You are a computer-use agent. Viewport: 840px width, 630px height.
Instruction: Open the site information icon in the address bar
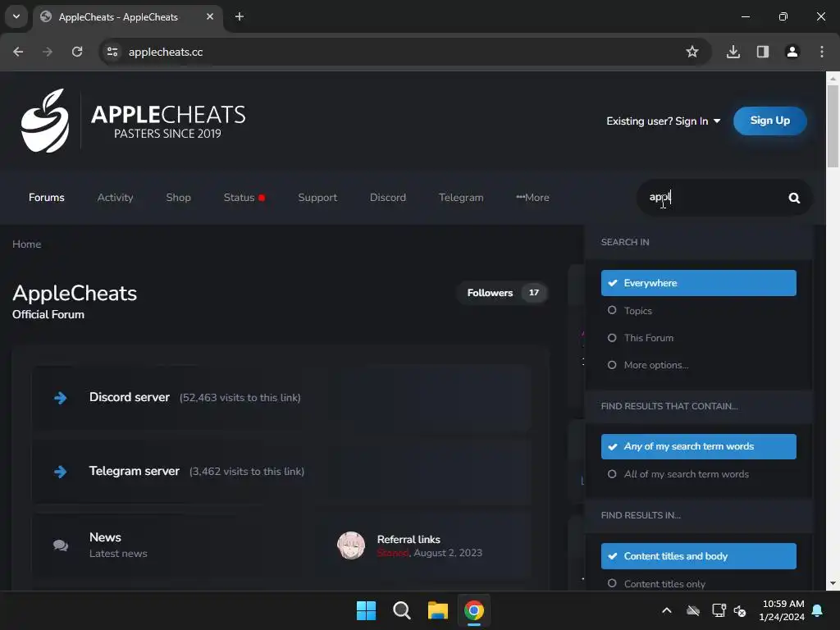(112, 52)
